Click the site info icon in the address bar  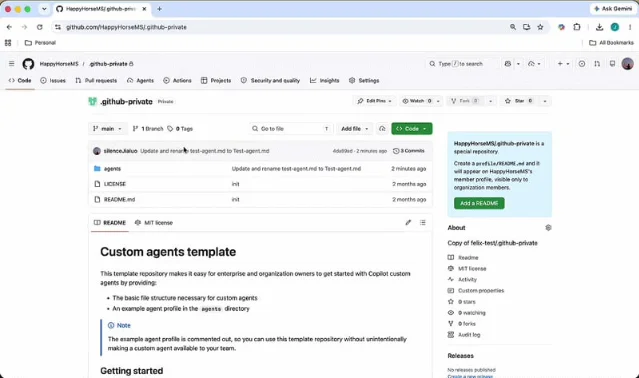click(58, 27)
